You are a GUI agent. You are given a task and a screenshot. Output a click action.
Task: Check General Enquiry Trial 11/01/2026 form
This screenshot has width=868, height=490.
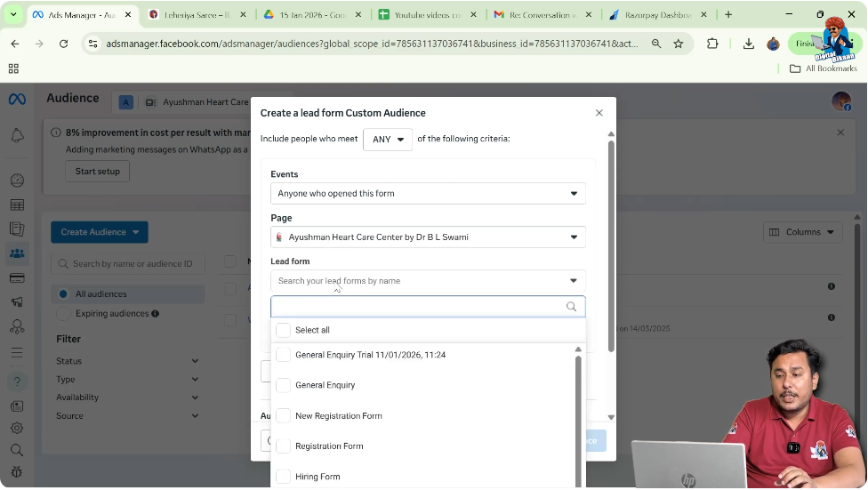[284, 355]
